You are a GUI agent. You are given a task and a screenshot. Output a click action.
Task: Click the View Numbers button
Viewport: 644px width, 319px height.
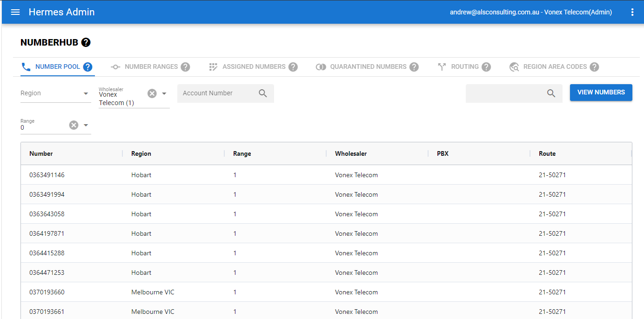[x=601, y=93]
